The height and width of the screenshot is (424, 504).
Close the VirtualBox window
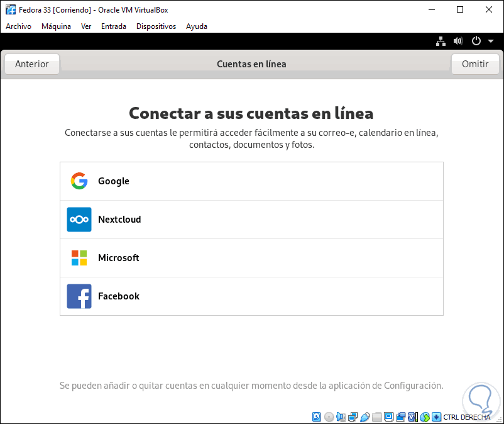point(488,9)
